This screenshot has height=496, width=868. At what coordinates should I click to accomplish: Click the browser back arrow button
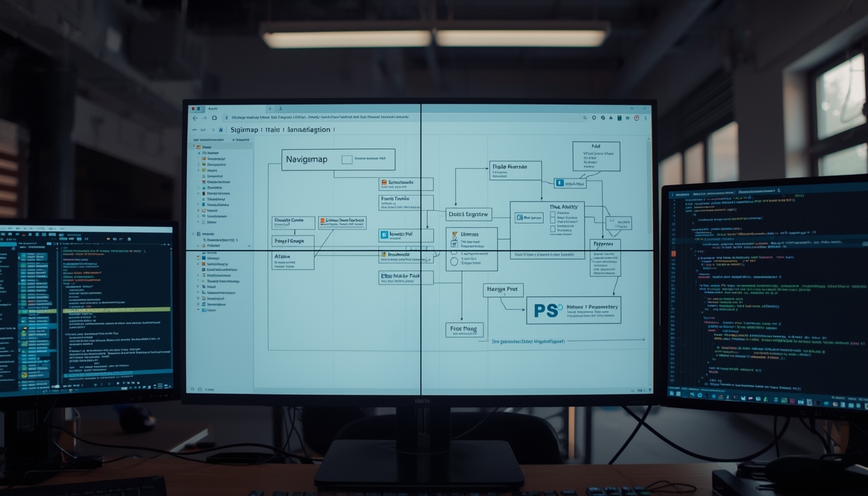(195, 118)
